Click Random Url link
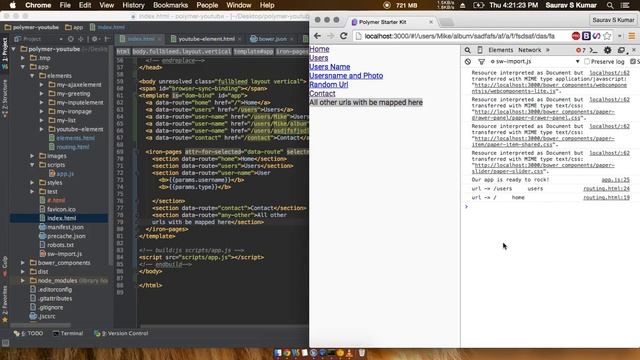This screenshot has width=640, height=360. pyautogui.click(x=329, y=85)
